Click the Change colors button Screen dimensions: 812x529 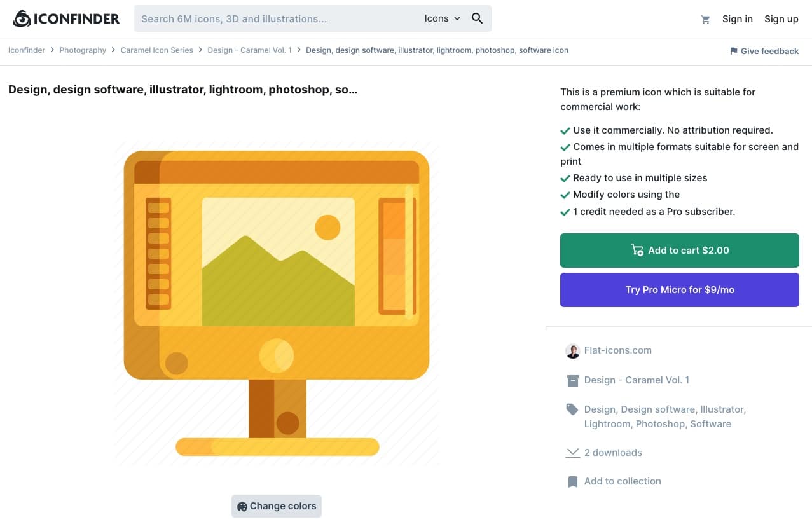pos(277,506)
